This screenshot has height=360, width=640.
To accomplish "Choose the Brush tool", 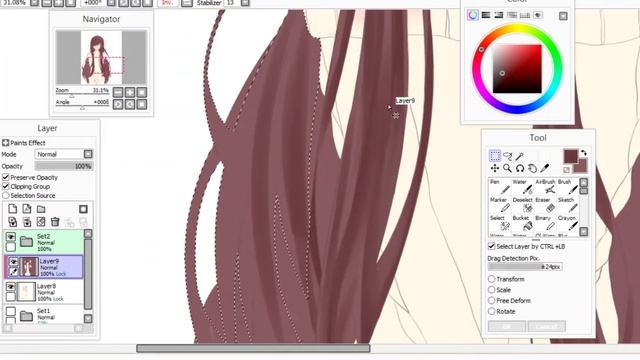I will [568, 187].
